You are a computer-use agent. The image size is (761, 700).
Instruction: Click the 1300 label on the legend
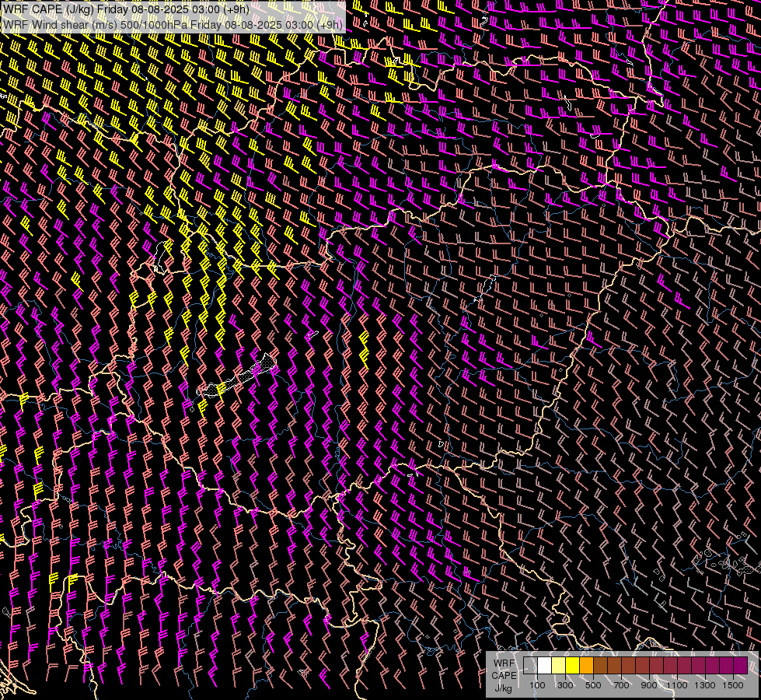pyautogui.click(x=705, y=685)
